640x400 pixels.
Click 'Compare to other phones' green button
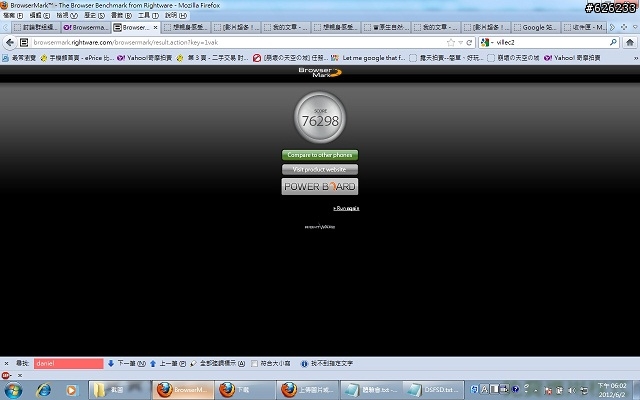coord(320,155)
